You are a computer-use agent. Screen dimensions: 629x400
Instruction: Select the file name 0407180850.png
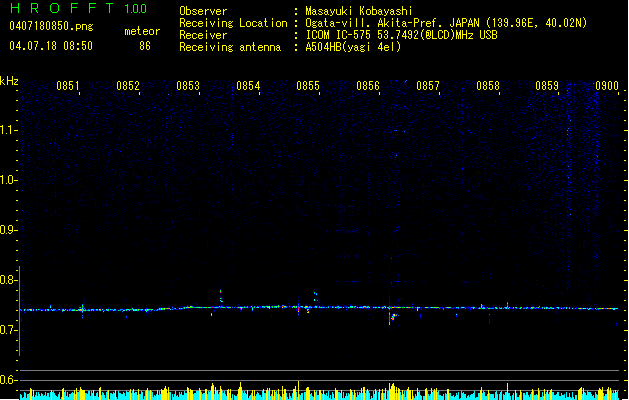coord(51,26)
